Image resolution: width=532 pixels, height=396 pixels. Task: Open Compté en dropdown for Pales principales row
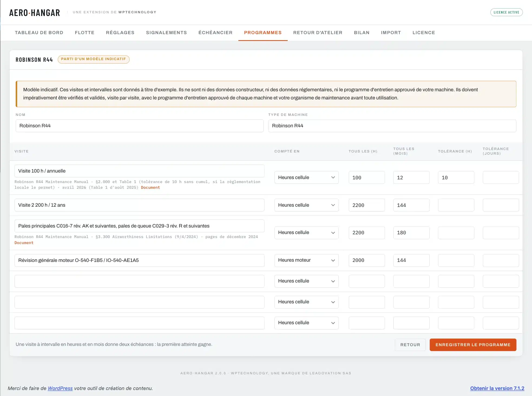tap(306, 232)
